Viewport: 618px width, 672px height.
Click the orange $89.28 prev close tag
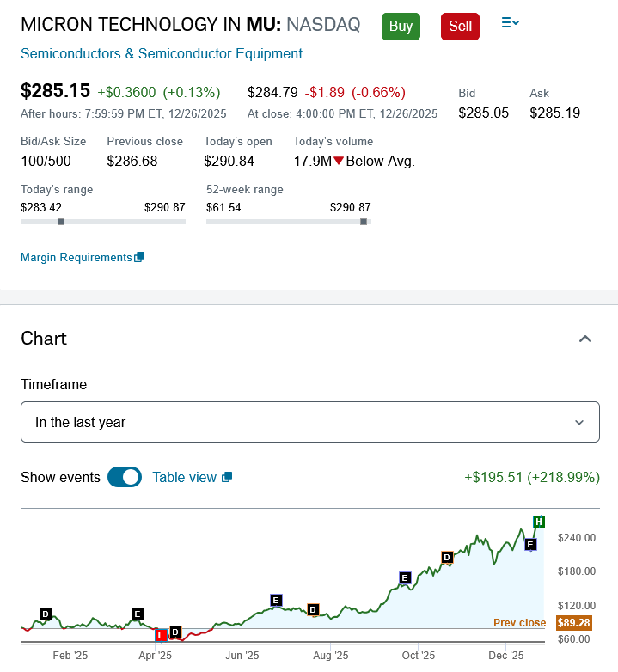tap(574, 623)
